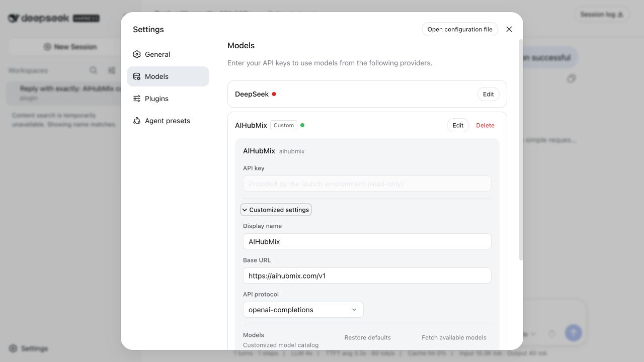Open the General settings section
Screen dimensions: 644x362
coord(168,54)
